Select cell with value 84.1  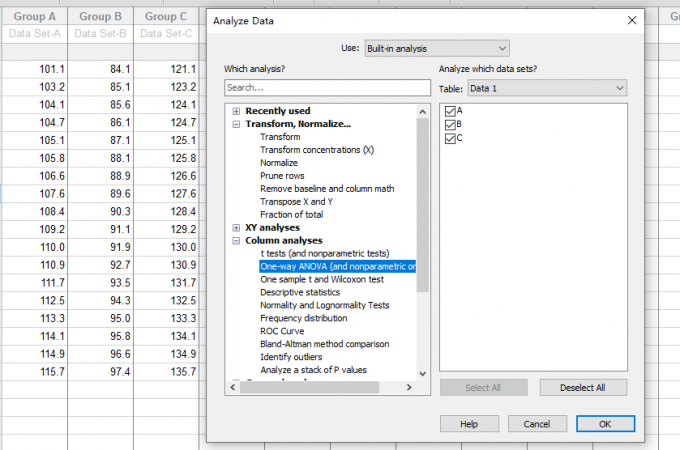pyautogui.click(x=101, y=69)
